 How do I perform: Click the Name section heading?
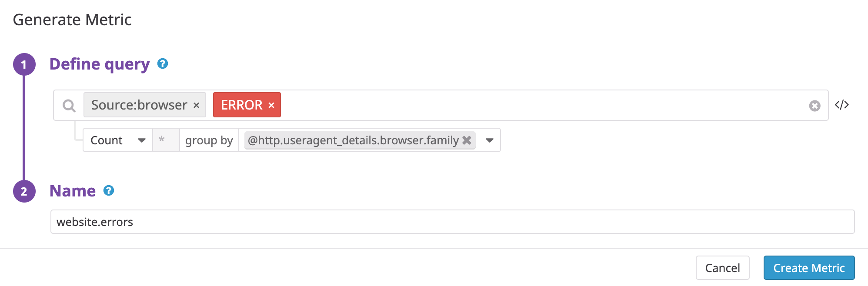coord(73,190)
